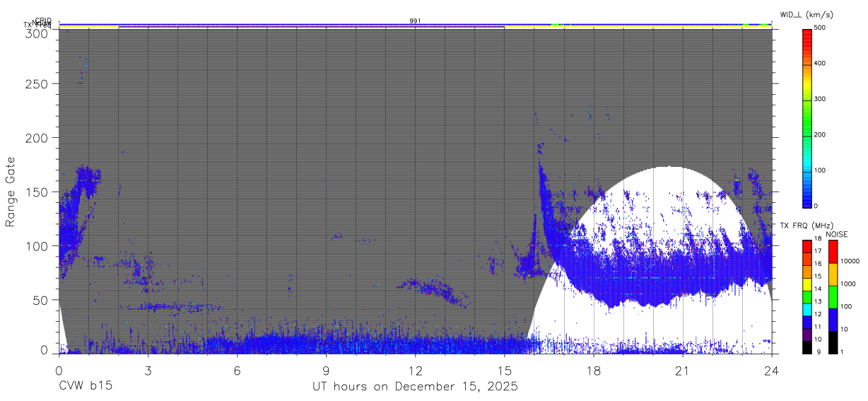Click the "16" label on TX FRQ legend
The width and height of the screenshot is (868, 401).
coord(818,265)
